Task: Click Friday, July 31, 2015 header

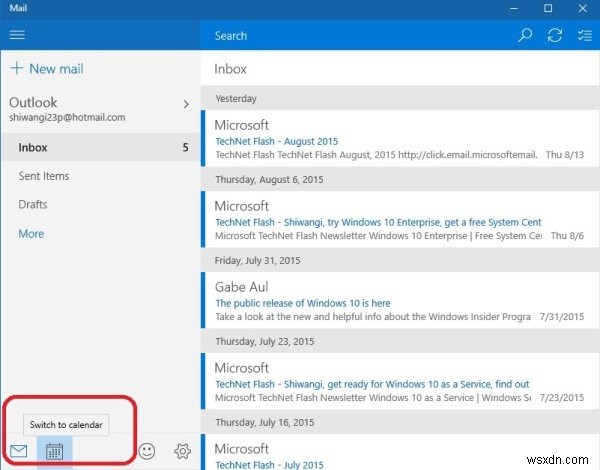Action: coord(400,260)
